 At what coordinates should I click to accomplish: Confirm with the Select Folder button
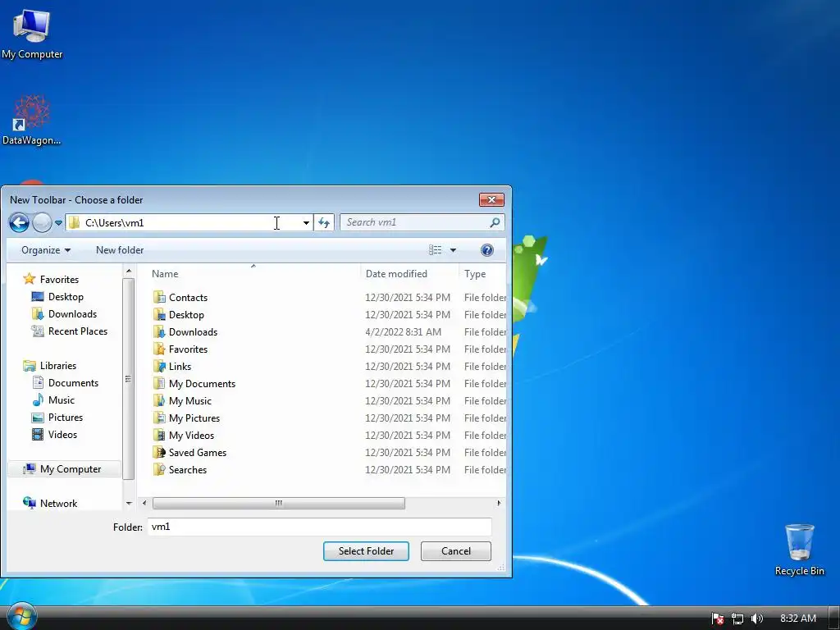coord(366,551)
